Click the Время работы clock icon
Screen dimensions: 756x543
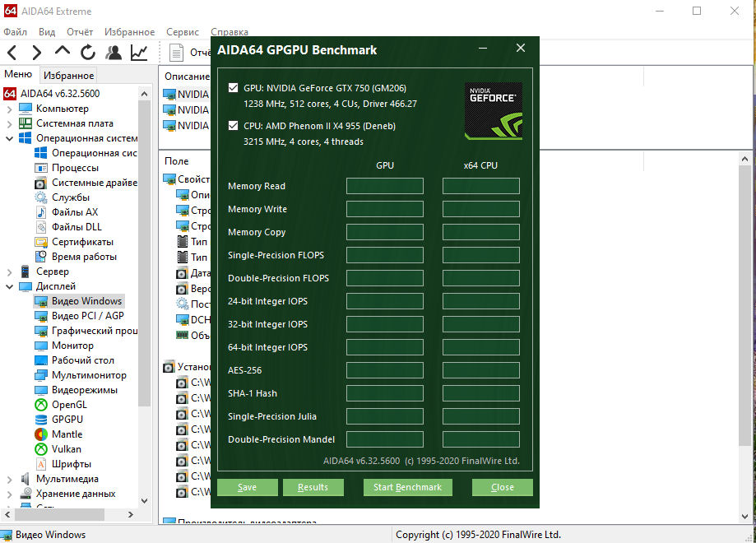[x=41, y=257]
